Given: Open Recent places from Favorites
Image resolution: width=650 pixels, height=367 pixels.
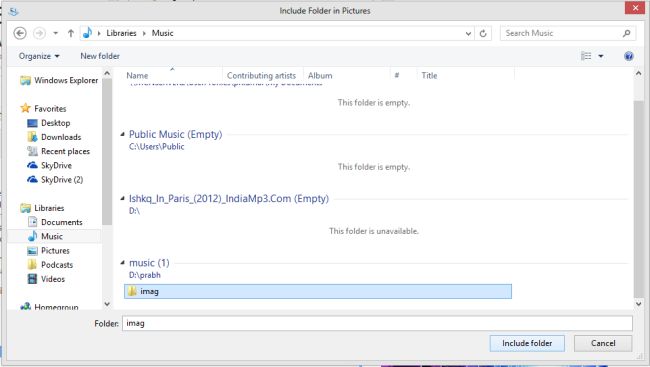Looking at the screenshot, I should click(x=65, y=151).
